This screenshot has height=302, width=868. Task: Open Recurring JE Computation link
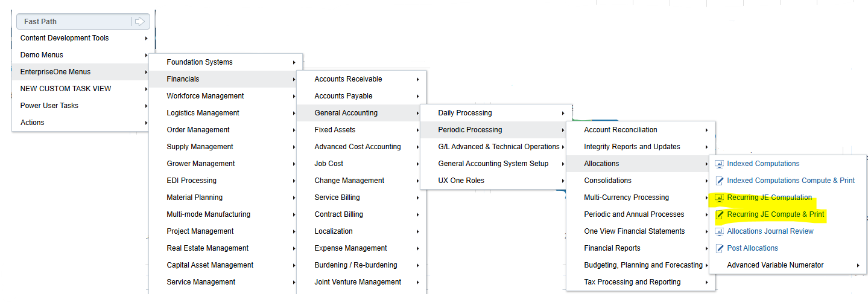tap(770, 198)
